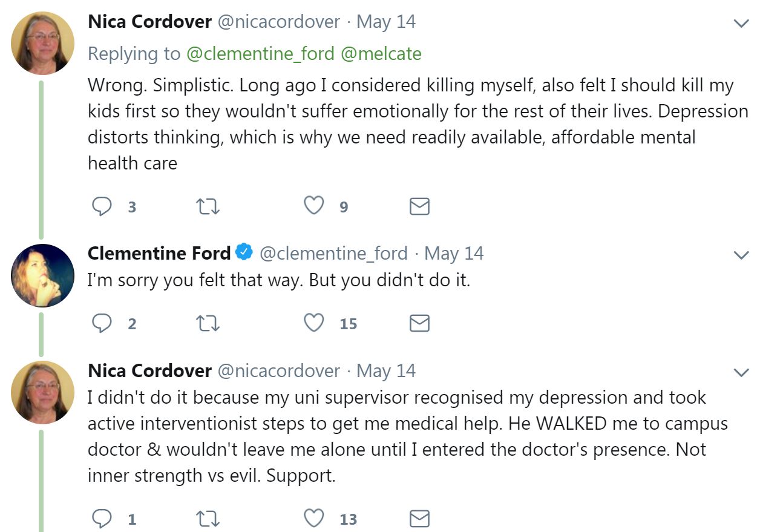Viewport: 757px width, 532px height.
Task: Open dropdown chevron on Nica's first tweet
Action: [x=741, y=24]
